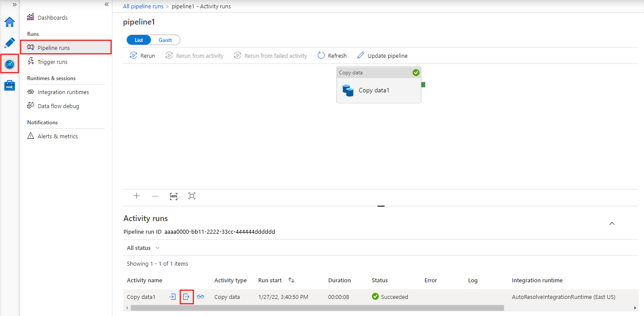644x316 pixels.
Task: Click the zoom-to-fit canvas icon
Action: click(x=192, y=196)
